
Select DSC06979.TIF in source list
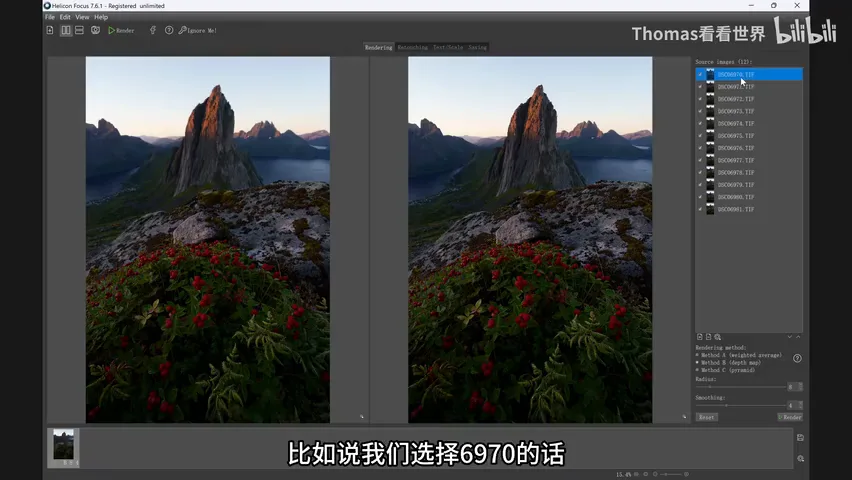pos(749,185)
